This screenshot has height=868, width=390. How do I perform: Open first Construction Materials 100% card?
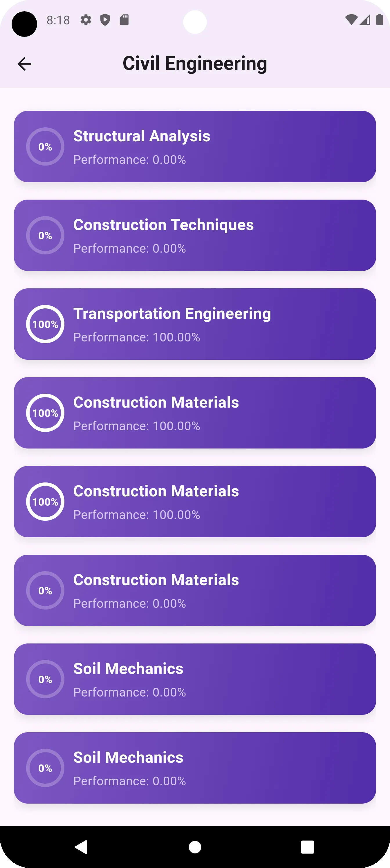[195, 413]
